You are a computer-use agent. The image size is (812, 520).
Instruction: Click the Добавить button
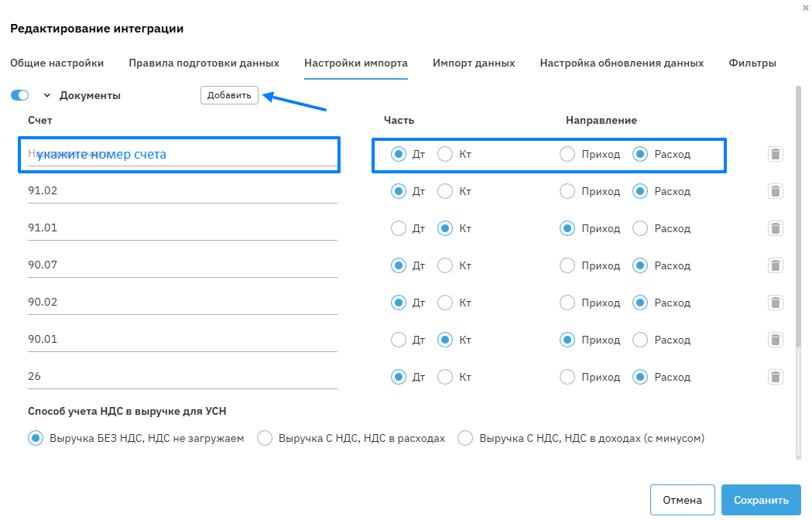229,95
